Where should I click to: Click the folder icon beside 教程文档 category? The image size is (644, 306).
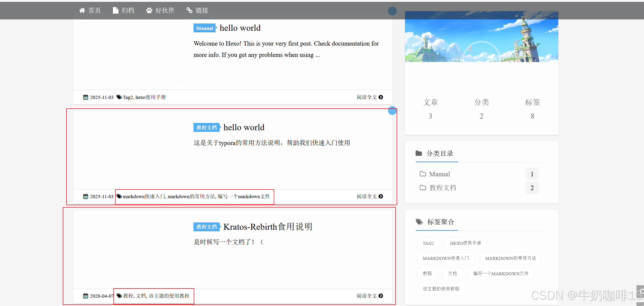[x=423, y=188]
